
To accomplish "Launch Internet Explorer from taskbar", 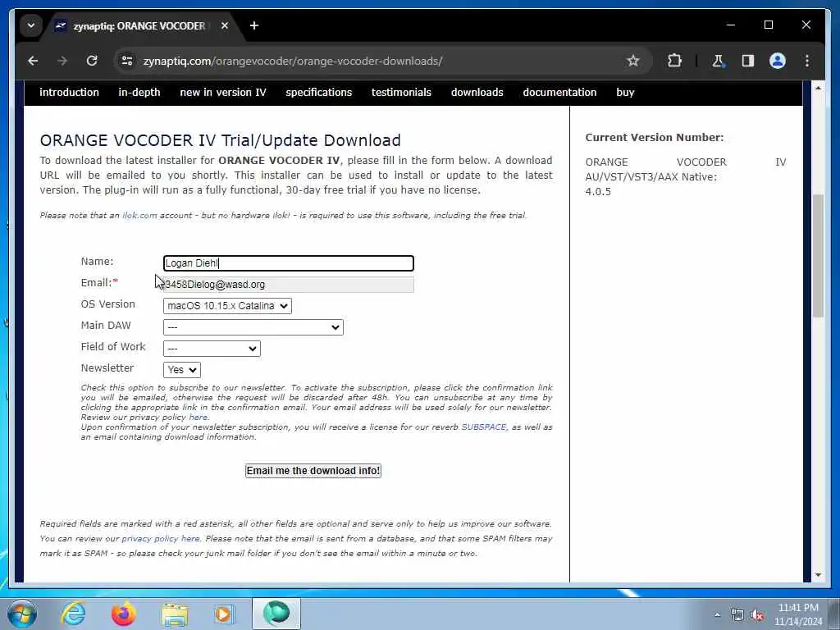I will tap(73, 614).
